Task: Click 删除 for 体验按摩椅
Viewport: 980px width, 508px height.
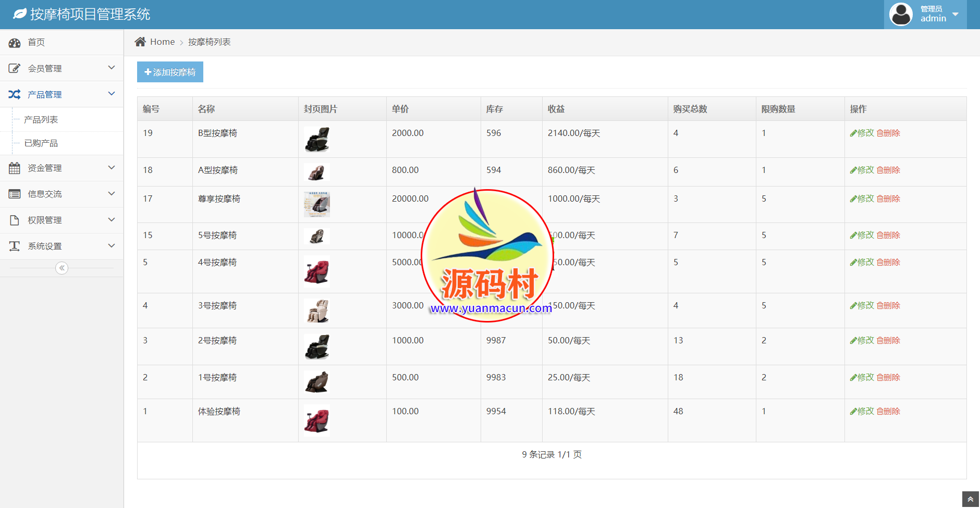Action: 888,411
